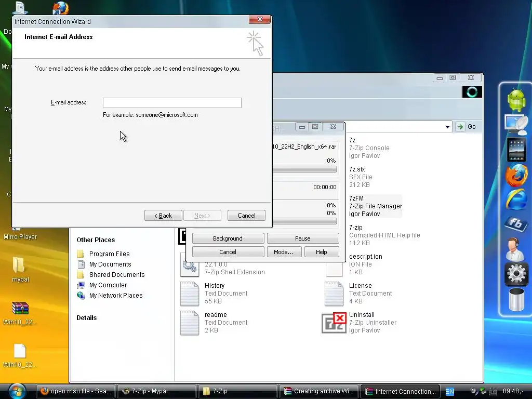The height and width of the screenshot is (399, 532).
Task: Open the Facebook fb dock icon
Action: click(516, 223)
